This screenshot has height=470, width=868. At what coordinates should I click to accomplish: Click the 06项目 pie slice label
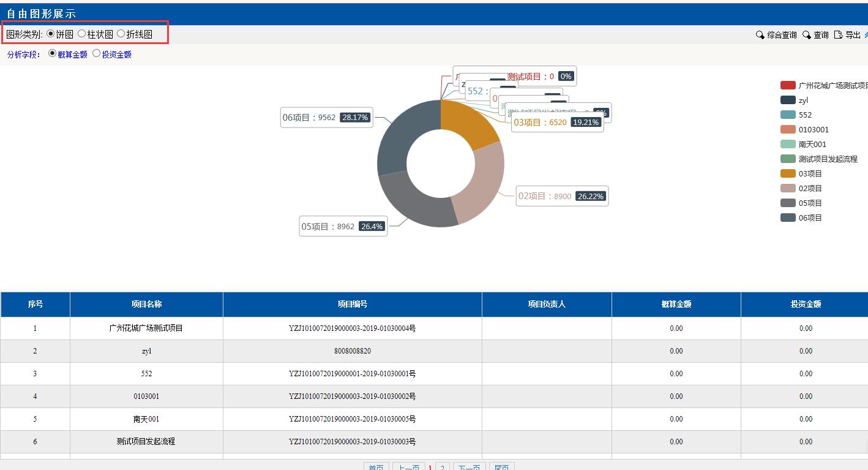326,117
